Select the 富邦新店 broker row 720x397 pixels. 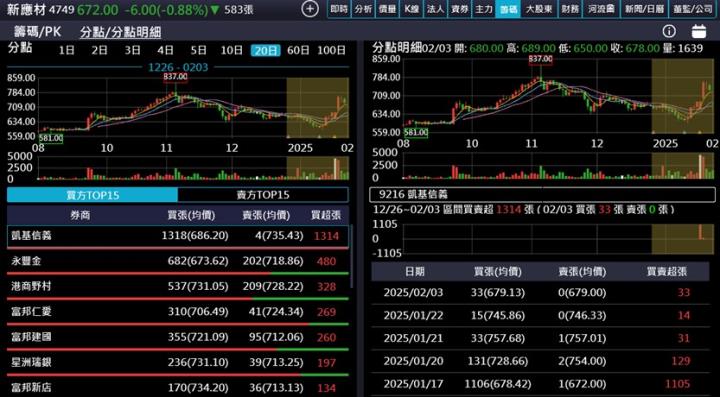(178, 387)
